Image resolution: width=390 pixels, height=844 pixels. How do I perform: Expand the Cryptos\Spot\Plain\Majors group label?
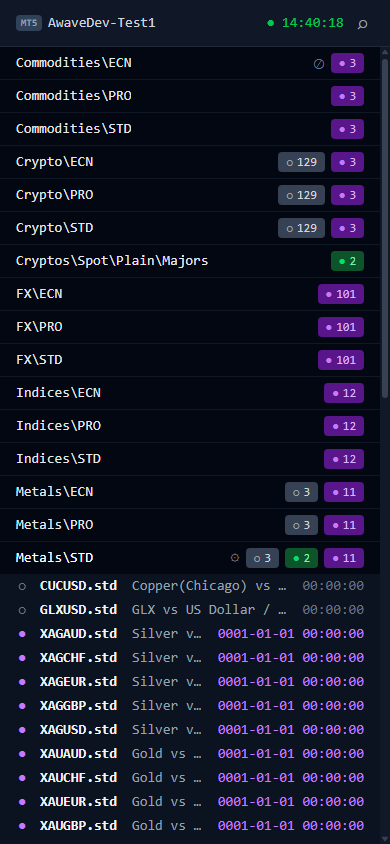(112, 261)
